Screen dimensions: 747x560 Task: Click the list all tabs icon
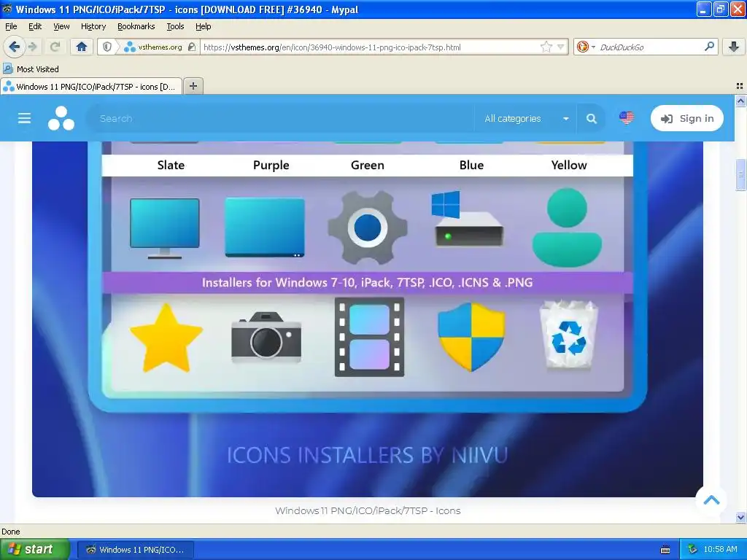tap(740, 86)
